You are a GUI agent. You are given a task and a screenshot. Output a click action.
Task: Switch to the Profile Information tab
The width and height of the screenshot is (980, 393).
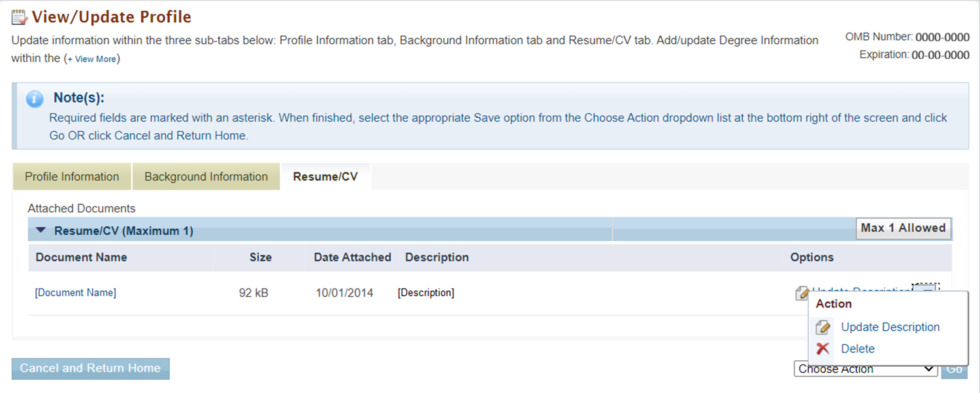pos(72,177)
